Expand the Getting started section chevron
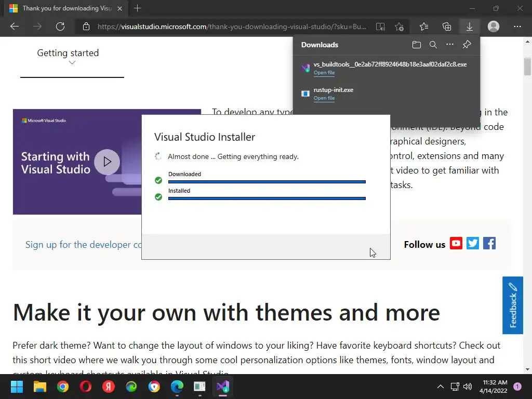This screenshot has height=399, width=532. (x=72, y=62)
